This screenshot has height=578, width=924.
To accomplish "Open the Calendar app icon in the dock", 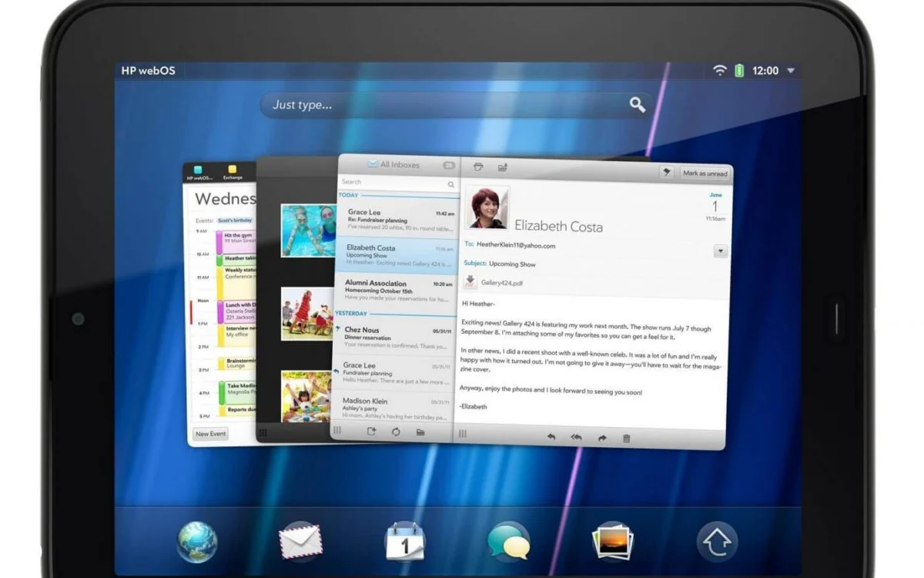I will pyautogui.click(x=404, y=541).
